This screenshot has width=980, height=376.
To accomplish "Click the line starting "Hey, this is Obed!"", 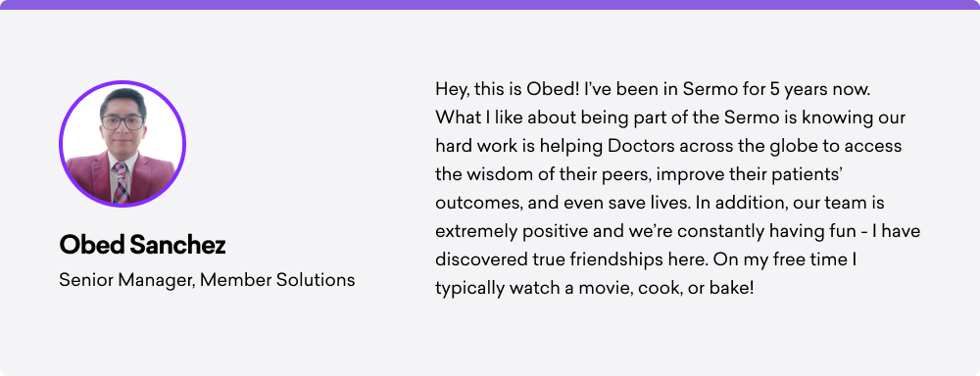I will (x=653, y=89).
